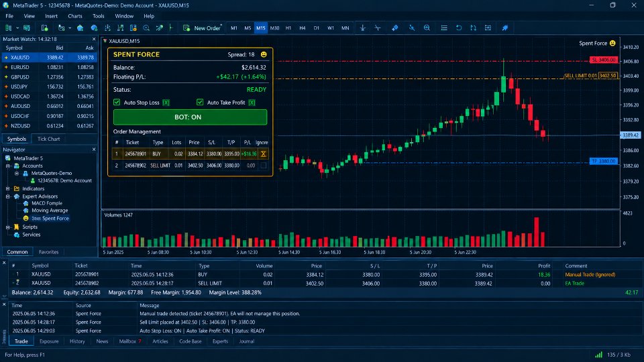This screenshot has width=644, height=362.
Task: Switch to M1 timeframe
Action: pos(233,28)
